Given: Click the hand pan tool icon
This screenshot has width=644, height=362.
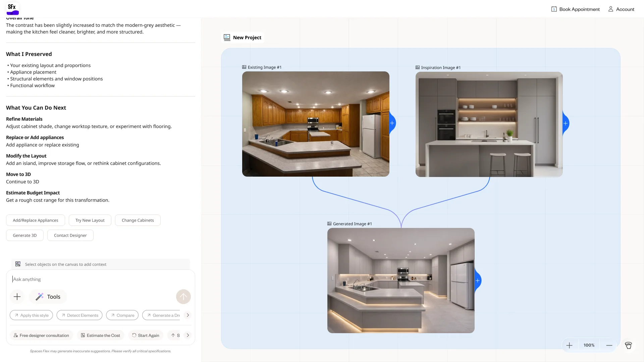Looking at the screenshot, I should (x=628, y=345).
